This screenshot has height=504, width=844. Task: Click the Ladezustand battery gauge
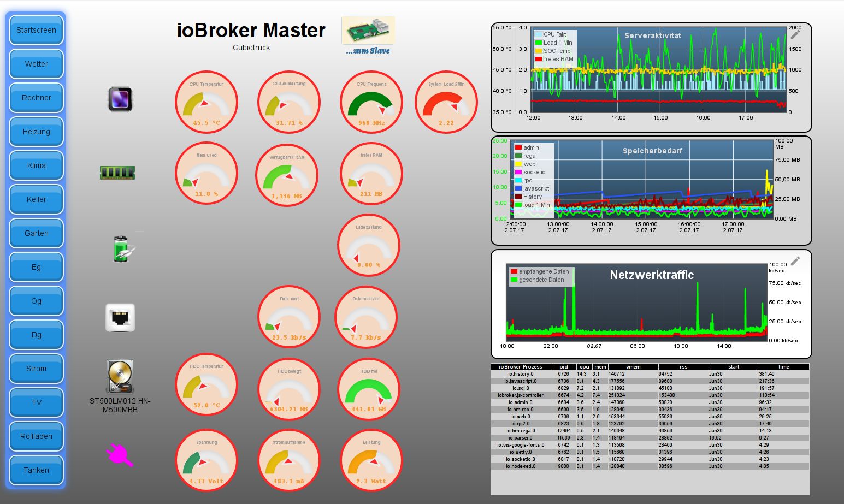[x=369, y=245]
